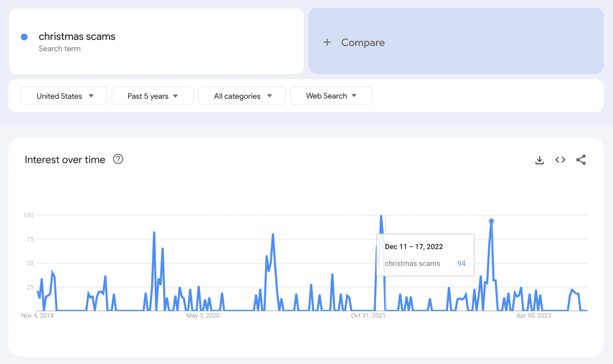Expand the Past 5 years time range selector
Screen dimensions: 613x364
[152, 95]
